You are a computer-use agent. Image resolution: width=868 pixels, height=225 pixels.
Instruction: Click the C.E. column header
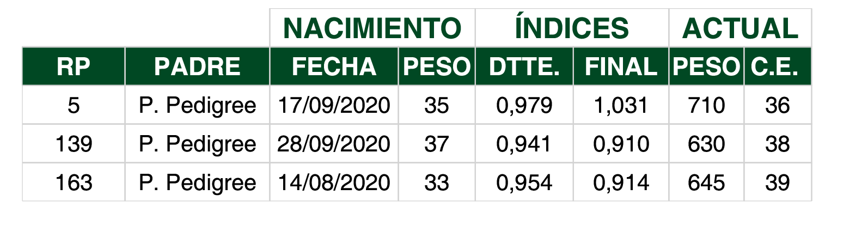pos(778,66)
